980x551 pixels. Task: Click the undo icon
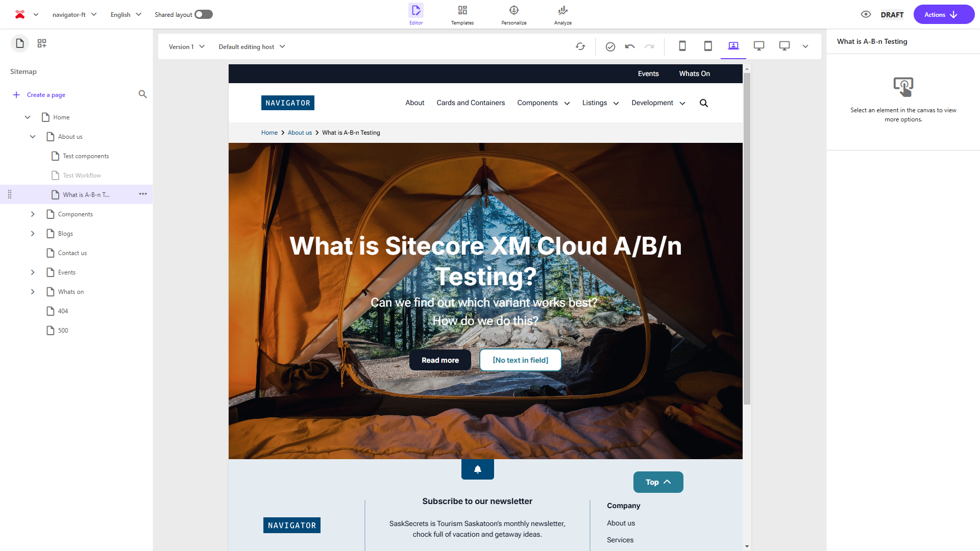pos(630,46)
